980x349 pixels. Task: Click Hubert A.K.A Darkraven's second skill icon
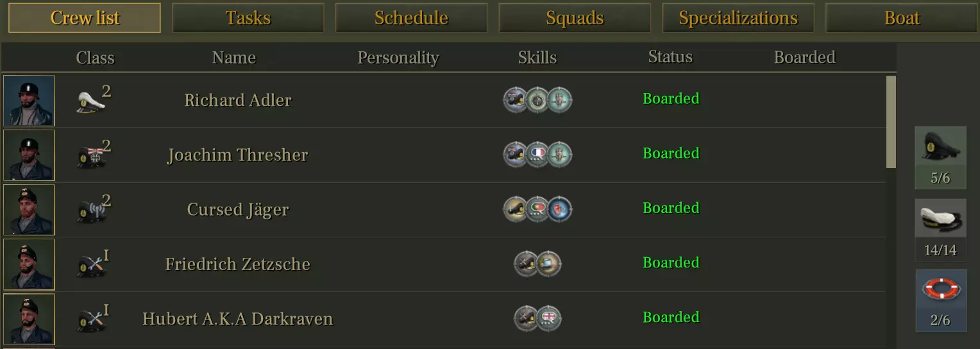coord(549,318)
